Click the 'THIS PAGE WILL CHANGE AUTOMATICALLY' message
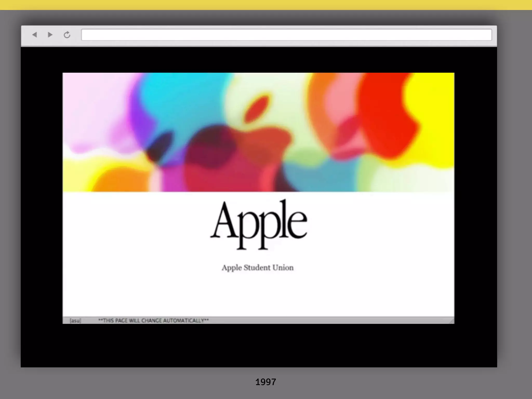This screenshot has height=399, width=532. point(153,321)
